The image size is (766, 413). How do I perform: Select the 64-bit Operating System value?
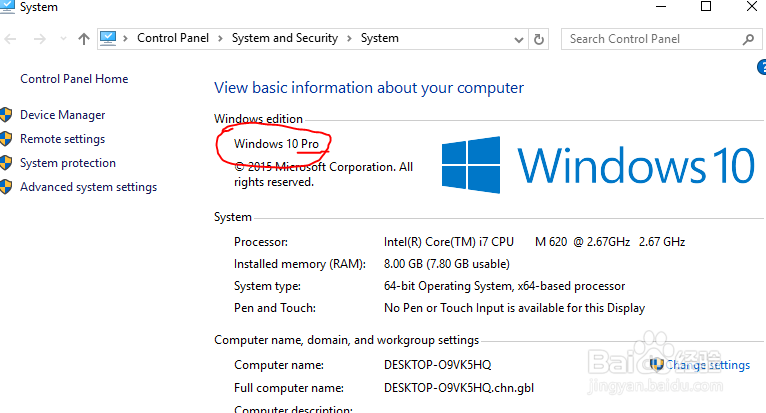coord(504,286)
